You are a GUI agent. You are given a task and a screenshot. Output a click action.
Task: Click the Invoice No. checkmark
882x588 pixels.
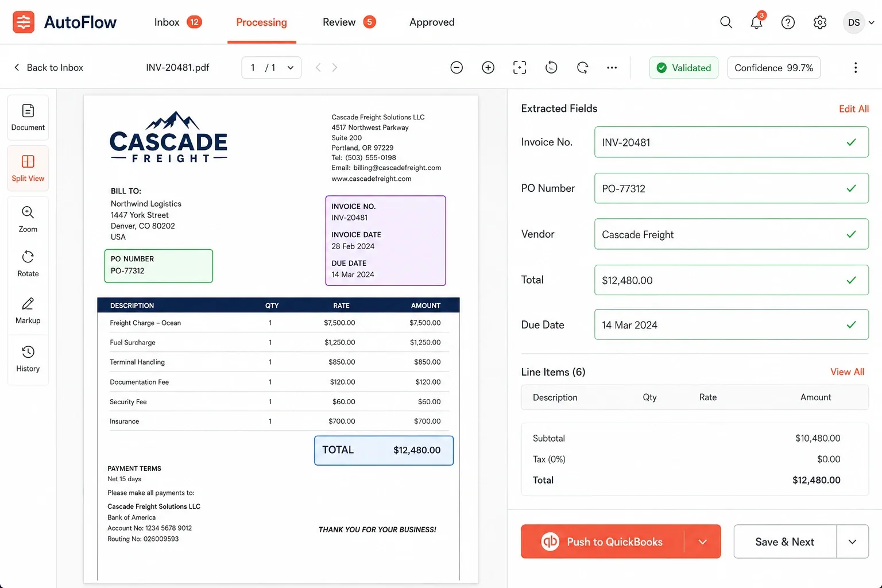[x=852, y=142]
